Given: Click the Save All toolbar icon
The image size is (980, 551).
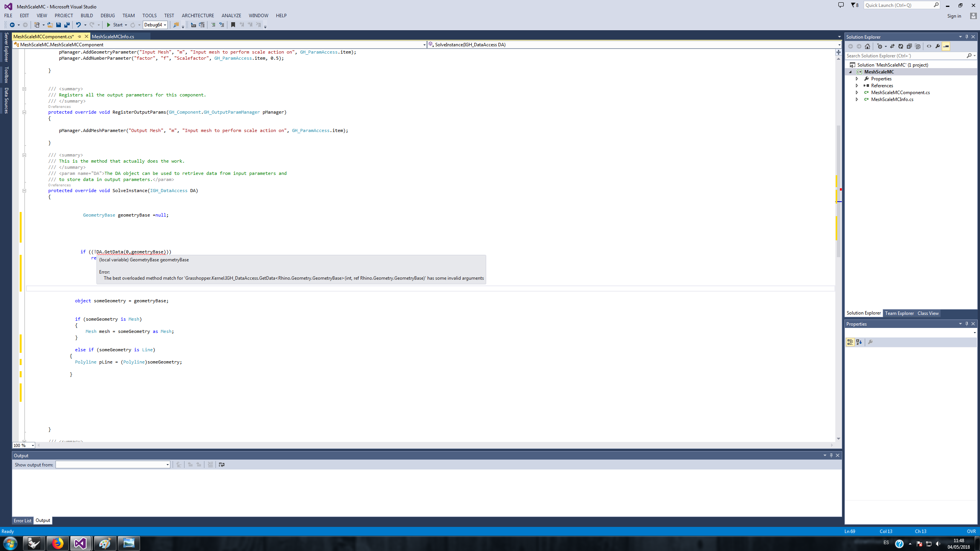Looking at the screenshot, I should coord(67,25).
